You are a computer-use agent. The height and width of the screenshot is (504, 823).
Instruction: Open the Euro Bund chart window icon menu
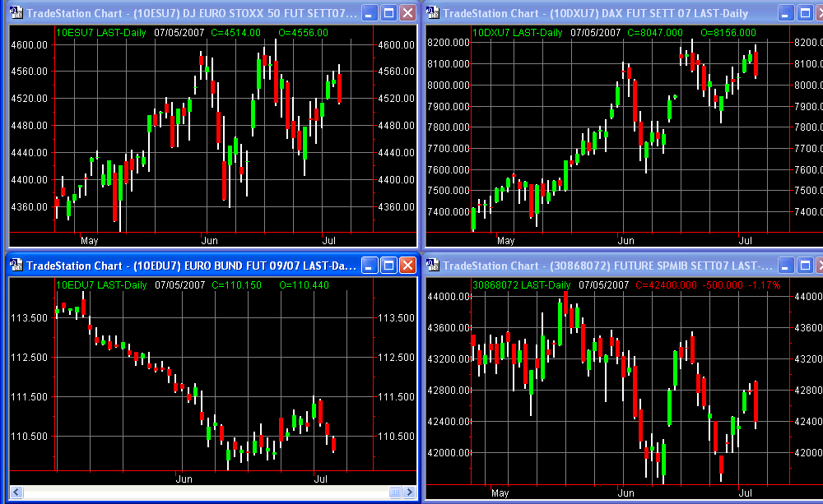tap(16, 266)
